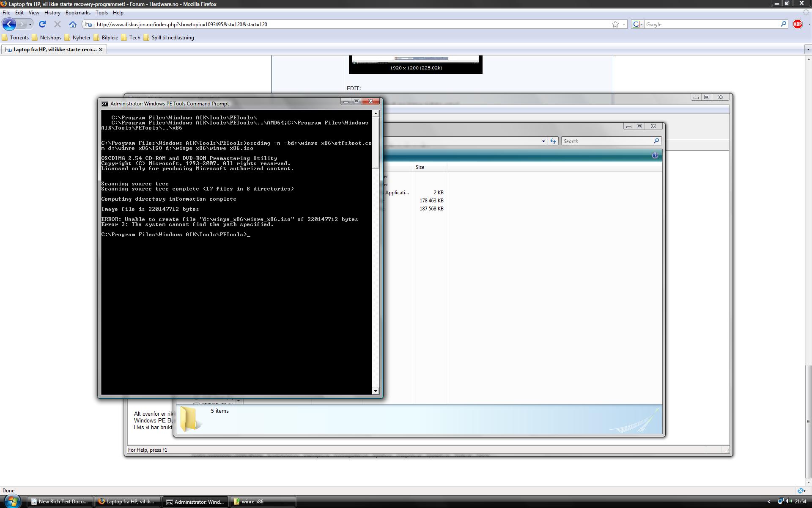The image size is (812, 508).
Task: Open the Tech bookmark folder
Action: click(x=131, y=38)
